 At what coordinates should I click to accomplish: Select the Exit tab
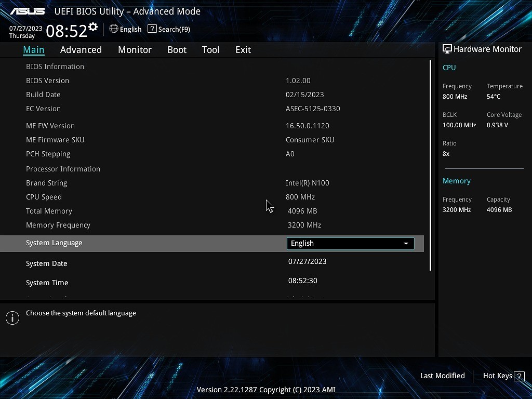(x=243, y=49)
